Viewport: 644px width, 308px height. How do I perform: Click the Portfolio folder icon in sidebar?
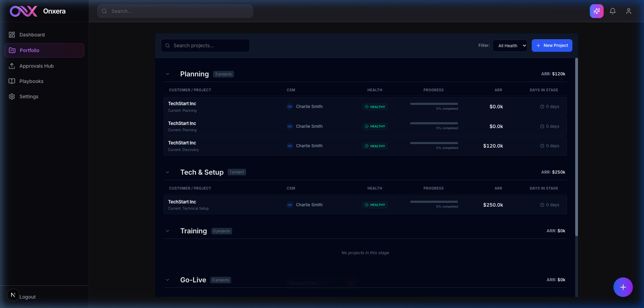coord(12,50)
